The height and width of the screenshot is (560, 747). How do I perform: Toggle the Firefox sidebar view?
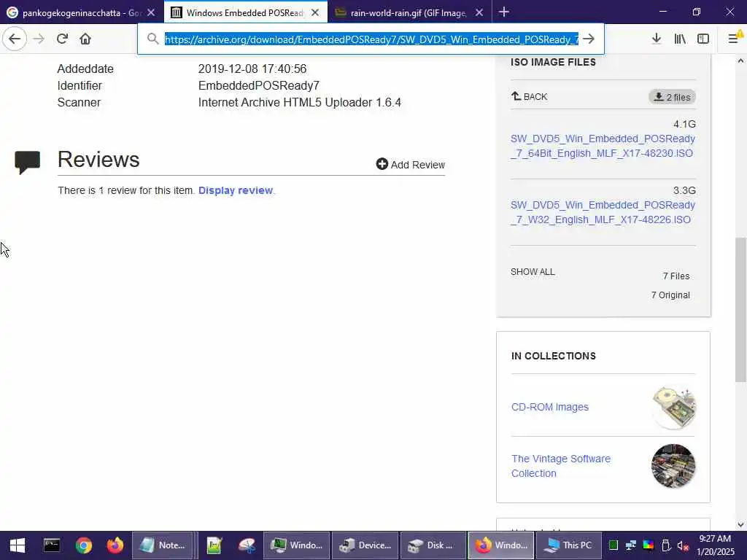point(703,39)
